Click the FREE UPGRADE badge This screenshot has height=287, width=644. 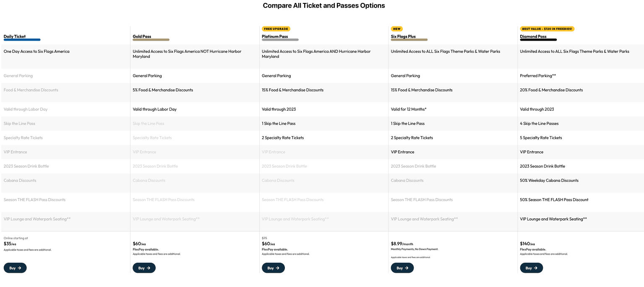click(276, 29)
